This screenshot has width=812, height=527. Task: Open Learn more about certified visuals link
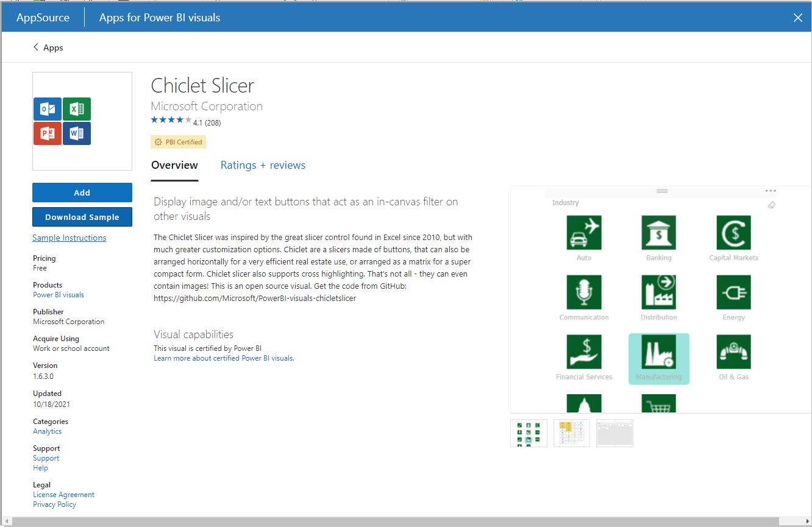(223, 358)
